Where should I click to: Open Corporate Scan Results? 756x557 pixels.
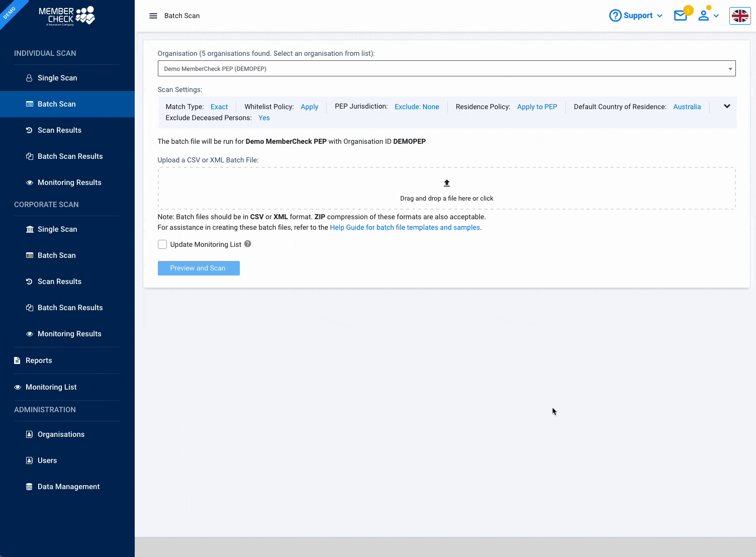point(67,282)
